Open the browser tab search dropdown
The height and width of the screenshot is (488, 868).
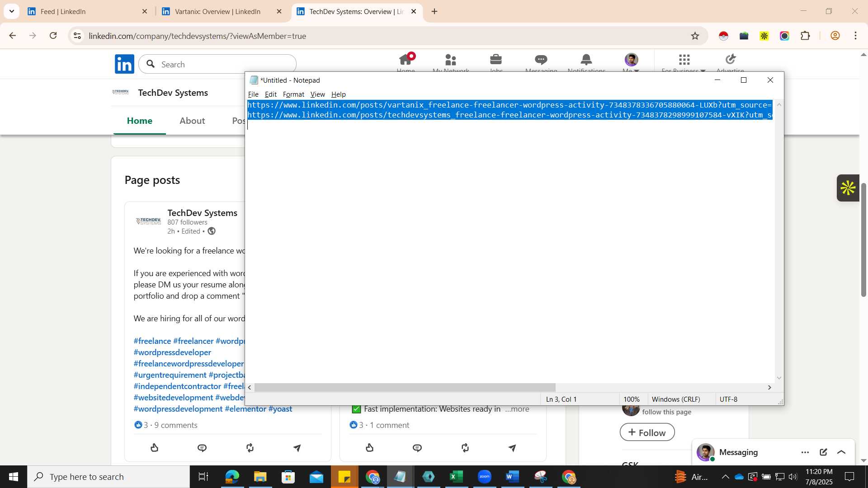pos(11,11)
